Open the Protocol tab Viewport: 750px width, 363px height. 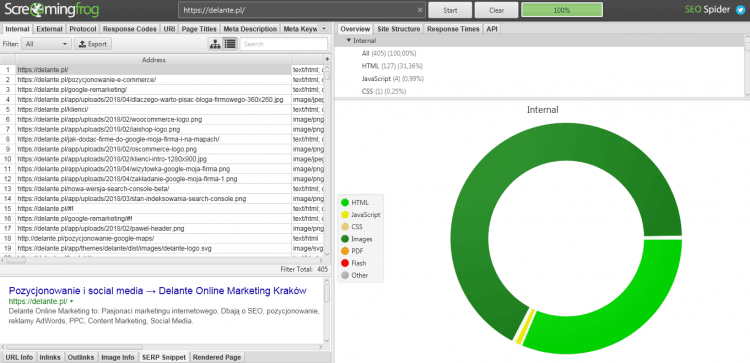[83, 29]
